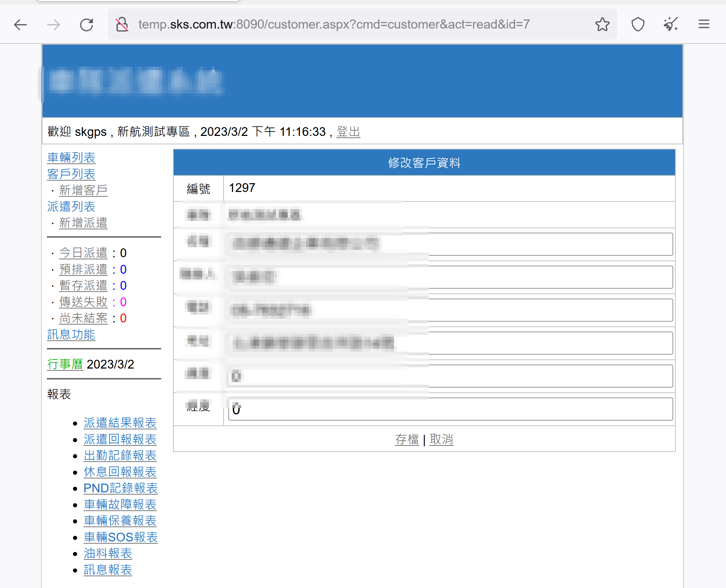
Task: Select the 編號 value 1297
Action: (242, 188)
